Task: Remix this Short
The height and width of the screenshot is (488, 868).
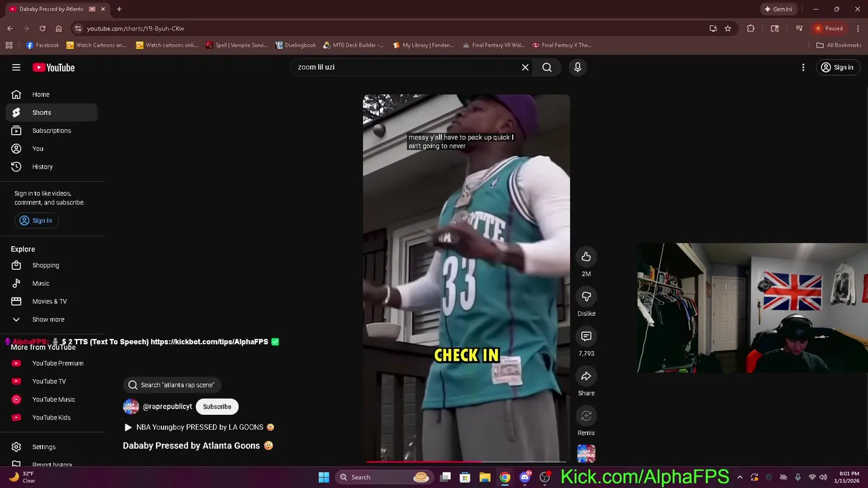Action: click(x=586, y=416)
